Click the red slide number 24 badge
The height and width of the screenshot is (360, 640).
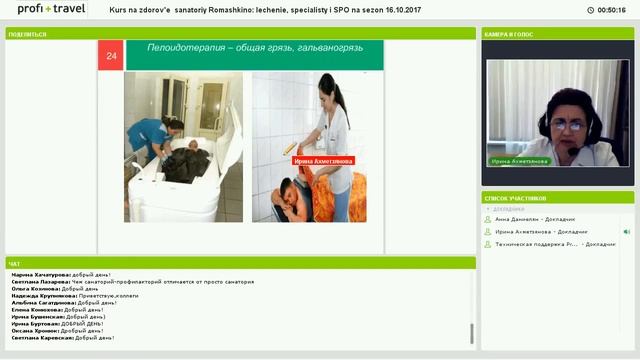tap(111, 56)
